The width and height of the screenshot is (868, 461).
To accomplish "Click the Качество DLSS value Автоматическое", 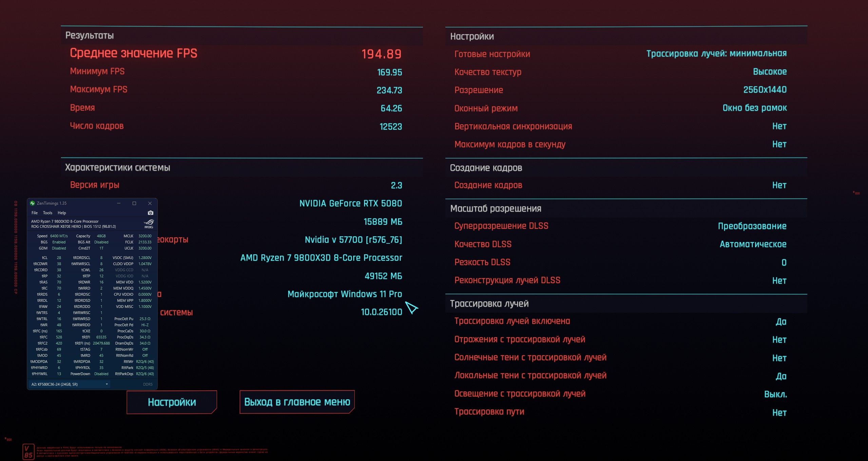I will (753, 244).
